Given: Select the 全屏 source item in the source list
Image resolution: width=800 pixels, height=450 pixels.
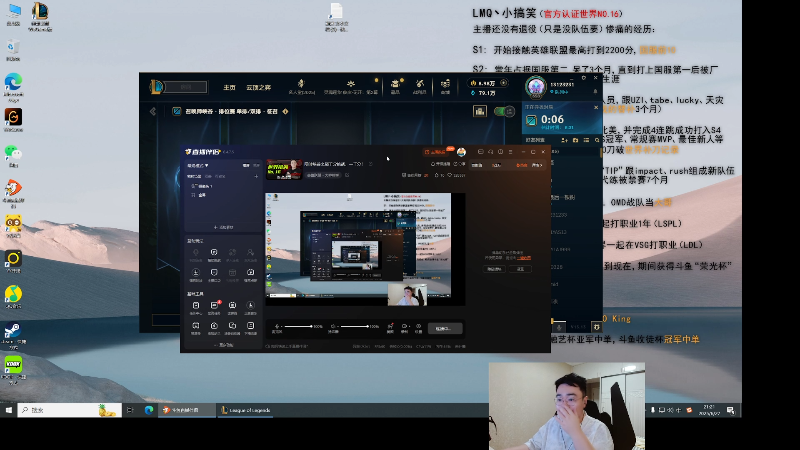Looking at the screenshot, I should [199, 195].
